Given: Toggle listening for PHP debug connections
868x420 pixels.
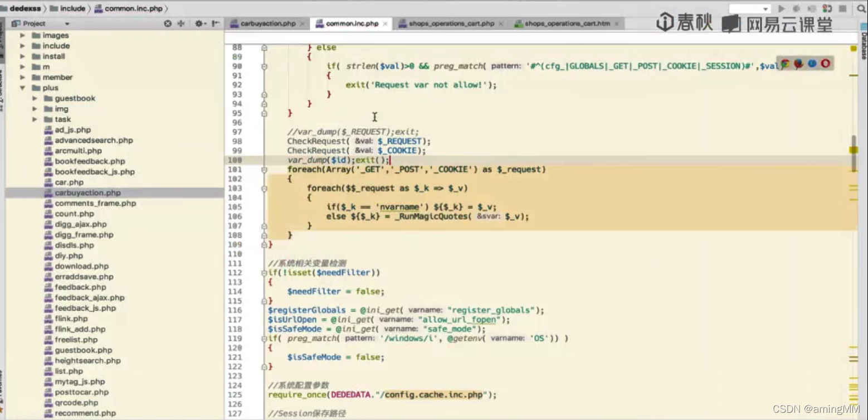Looking at the screenshot, I should tap(828, 9).
